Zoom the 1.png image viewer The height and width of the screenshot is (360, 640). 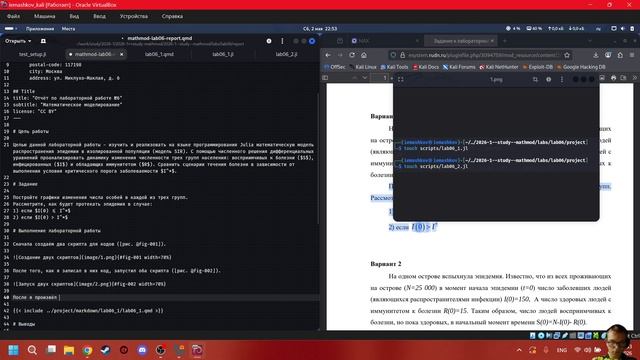click(535, 80)
